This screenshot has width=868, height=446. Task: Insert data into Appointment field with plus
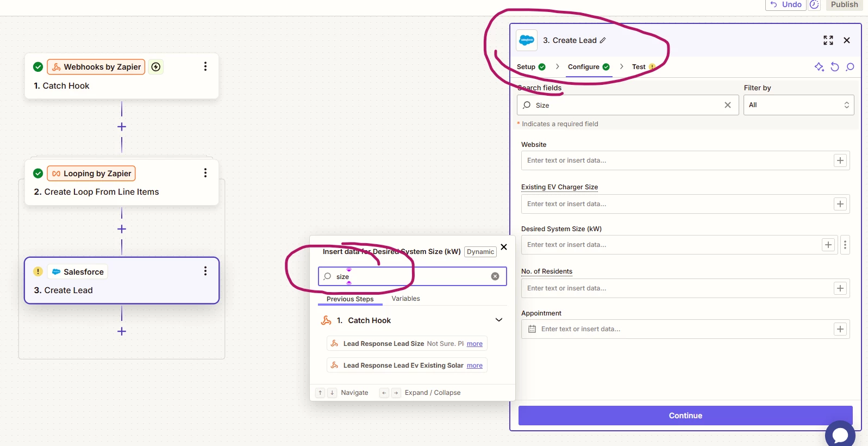click(x=840, y=329)
